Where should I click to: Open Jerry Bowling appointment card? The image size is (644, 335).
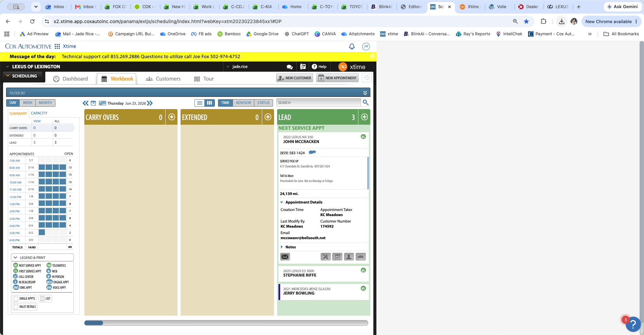[x=324, y=292]
